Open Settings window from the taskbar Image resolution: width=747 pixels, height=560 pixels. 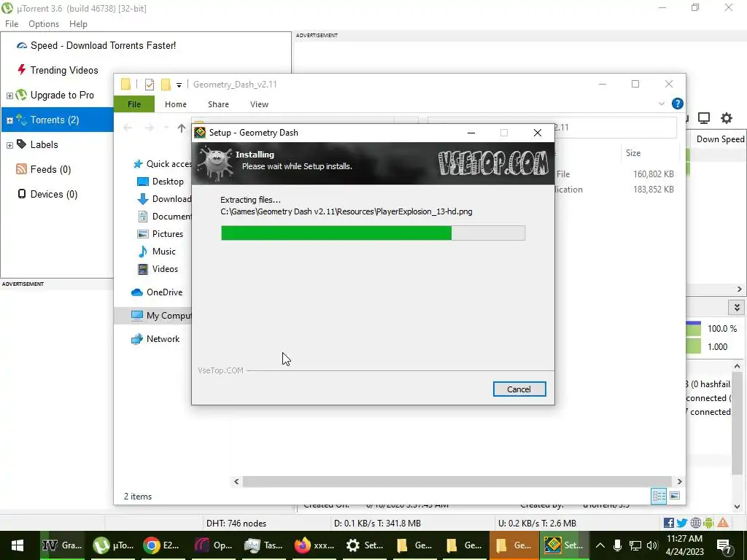(365, 545)
